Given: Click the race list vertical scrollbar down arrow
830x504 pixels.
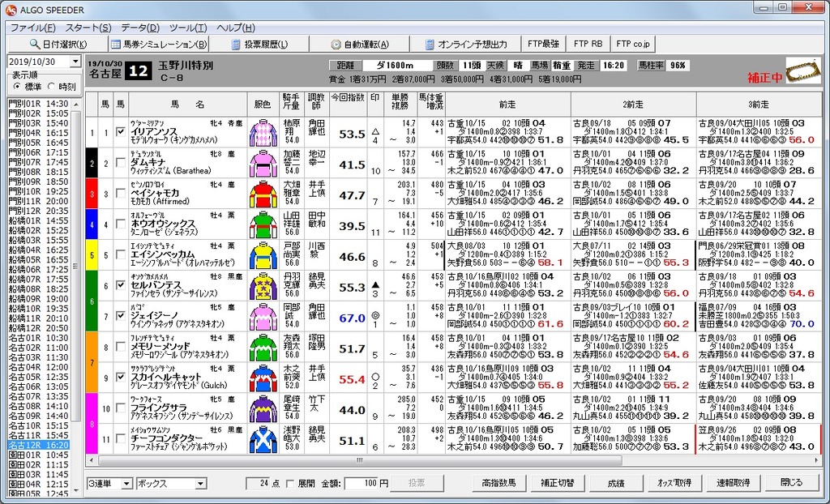Looking at the screenshot, I should tap(75, 493).
